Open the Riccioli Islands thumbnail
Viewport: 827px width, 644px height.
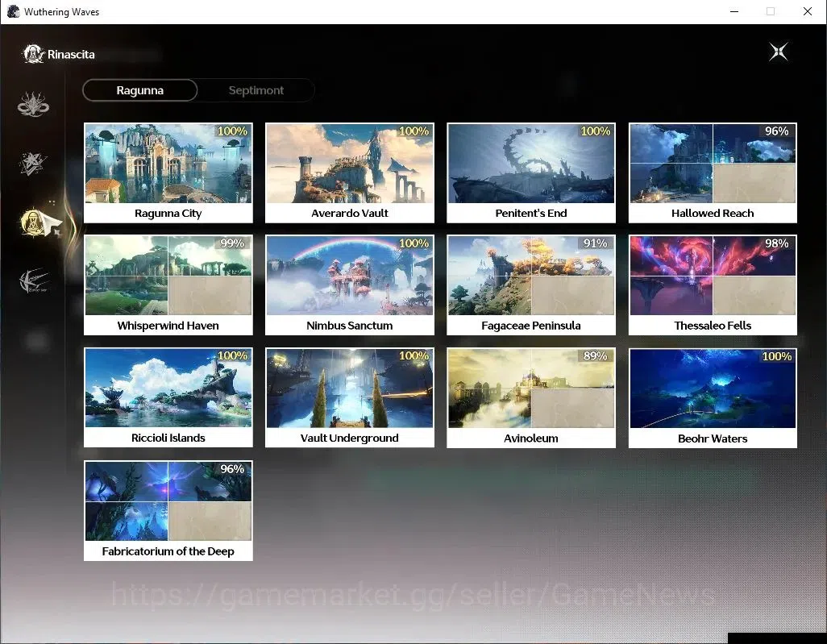[x=168, y=388]
